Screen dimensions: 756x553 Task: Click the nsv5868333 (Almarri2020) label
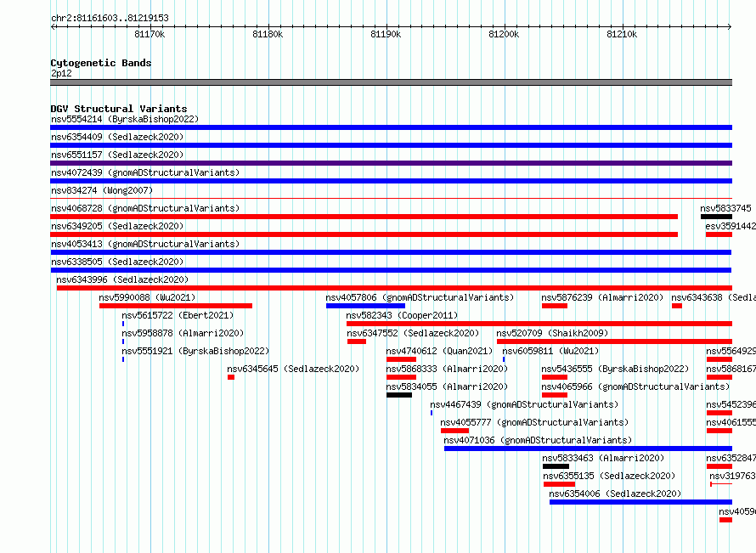point(447,369)
